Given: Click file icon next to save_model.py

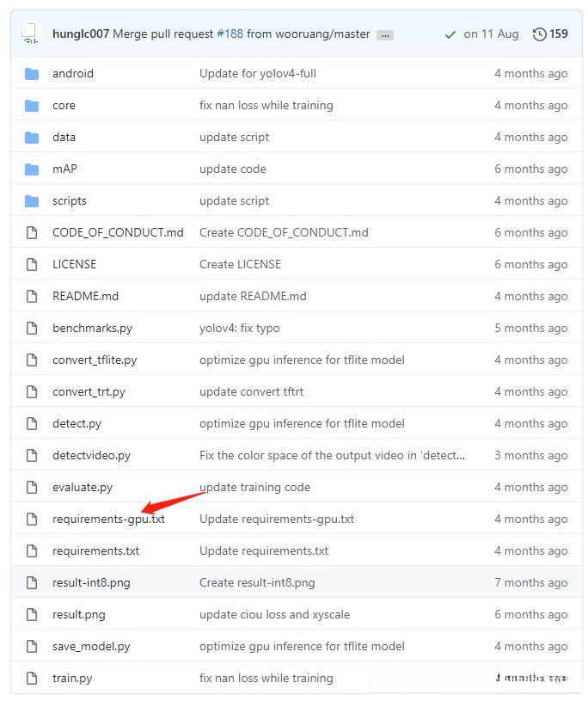Looking at the screenshot, I should pos(32,646).
